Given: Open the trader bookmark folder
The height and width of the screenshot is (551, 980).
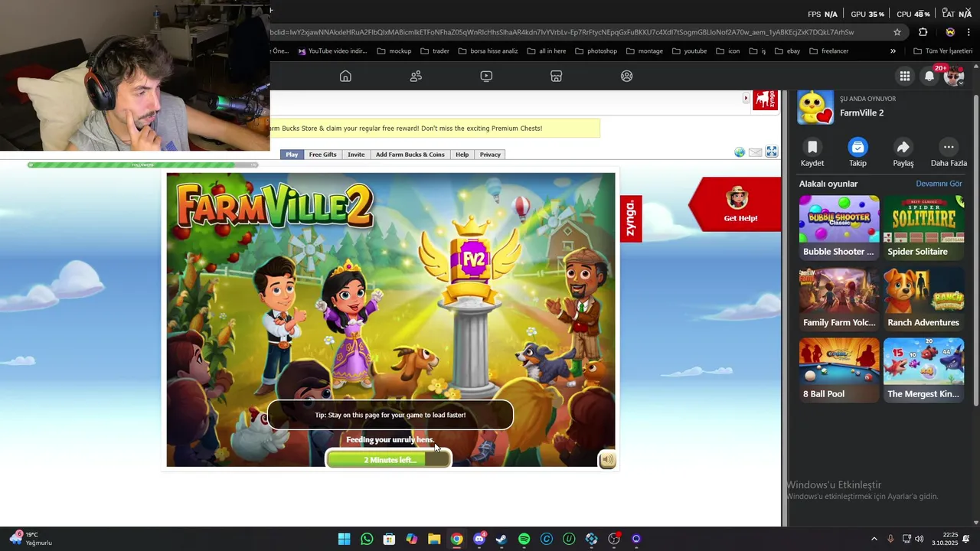Looking at the screenshot, I should 434,51.
